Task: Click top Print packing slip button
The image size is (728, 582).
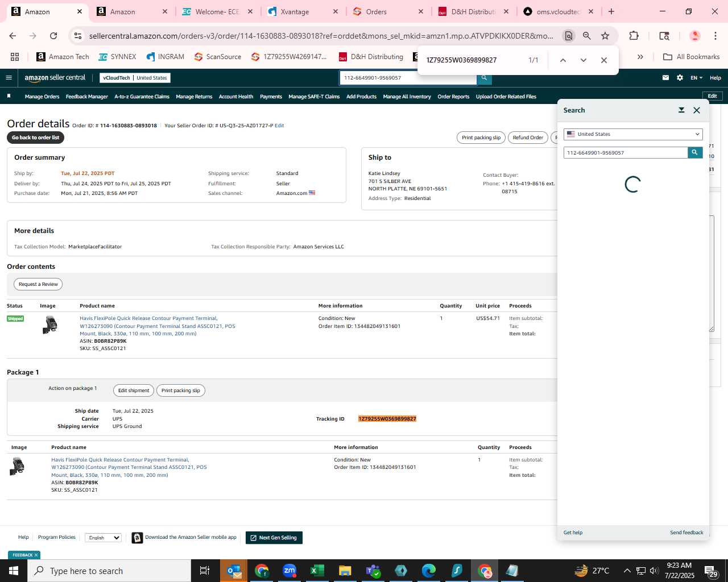Action: (x=481, y=138)
